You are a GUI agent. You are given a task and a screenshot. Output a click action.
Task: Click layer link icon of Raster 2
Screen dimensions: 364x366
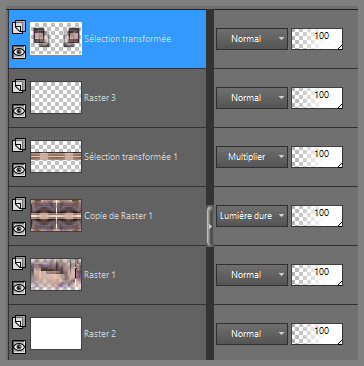(19, 322)
